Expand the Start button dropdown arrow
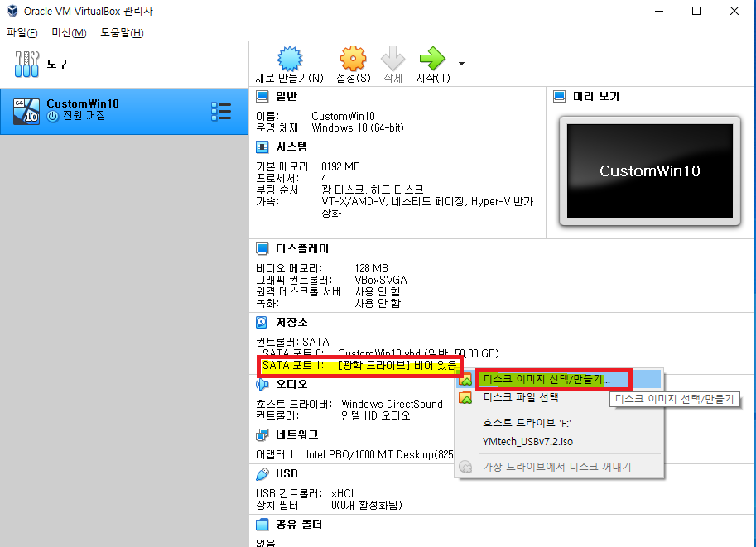 point(461,64)
